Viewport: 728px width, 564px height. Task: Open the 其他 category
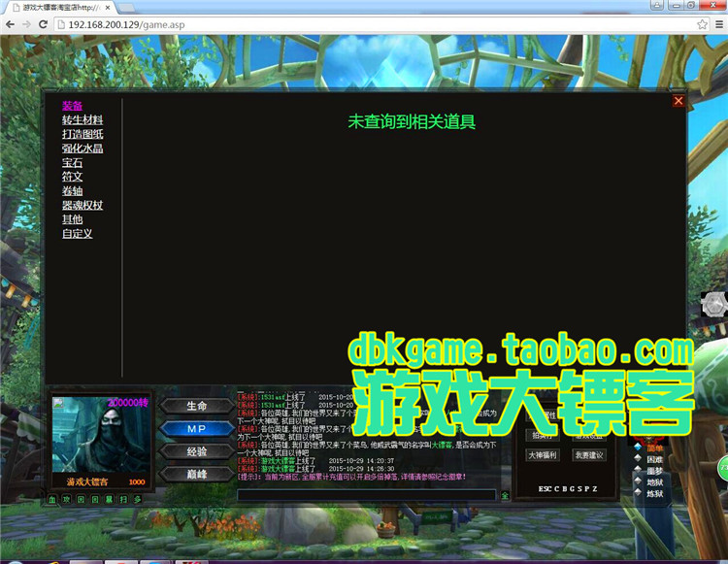pyautogui.click(x=72, y=219)
